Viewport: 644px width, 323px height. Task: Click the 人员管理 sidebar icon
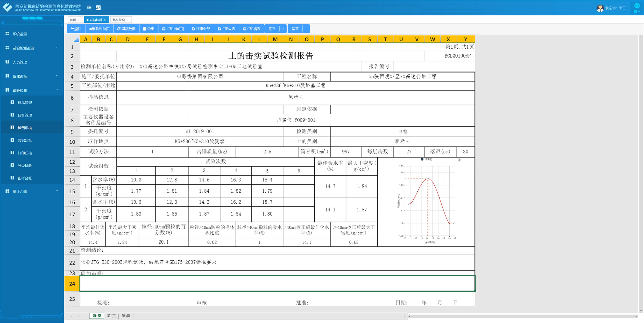pos(7,62)
